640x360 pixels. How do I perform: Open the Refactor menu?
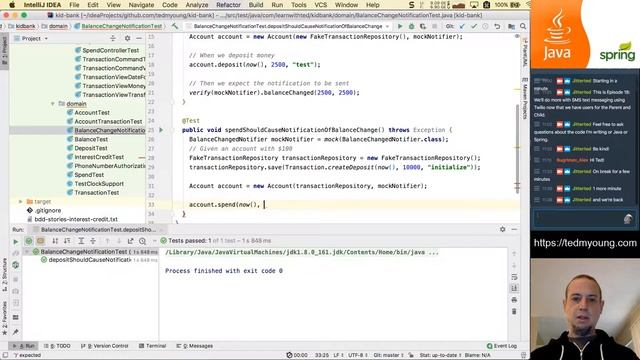pos(228,5)
